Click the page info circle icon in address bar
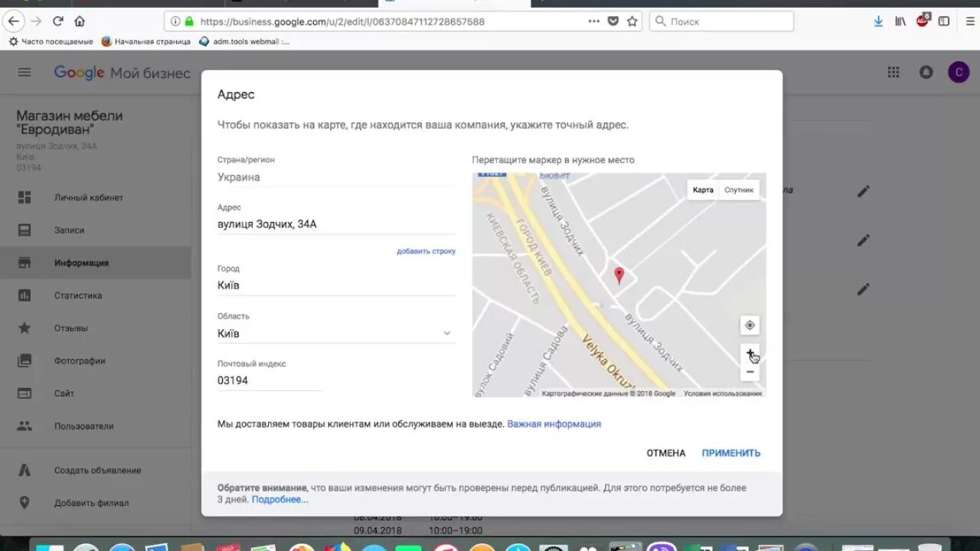Image resolution: width=980 pixels, height=551 pixels. [175, 21]
